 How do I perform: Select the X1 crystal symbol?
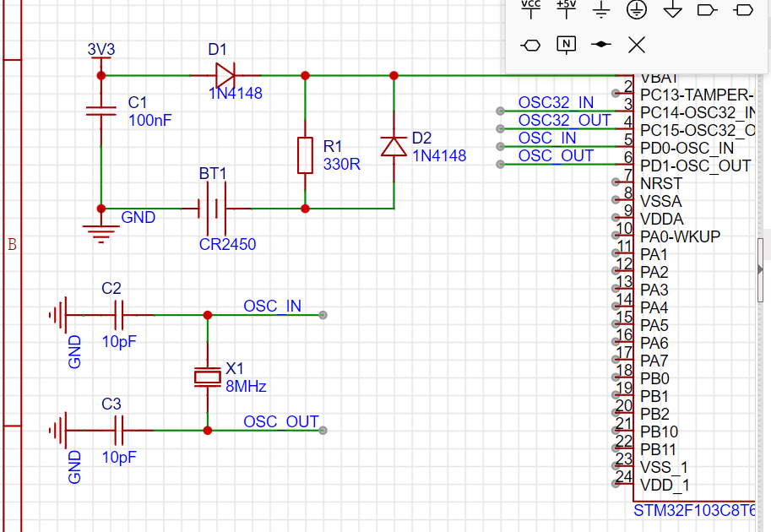tap(208, 377)
